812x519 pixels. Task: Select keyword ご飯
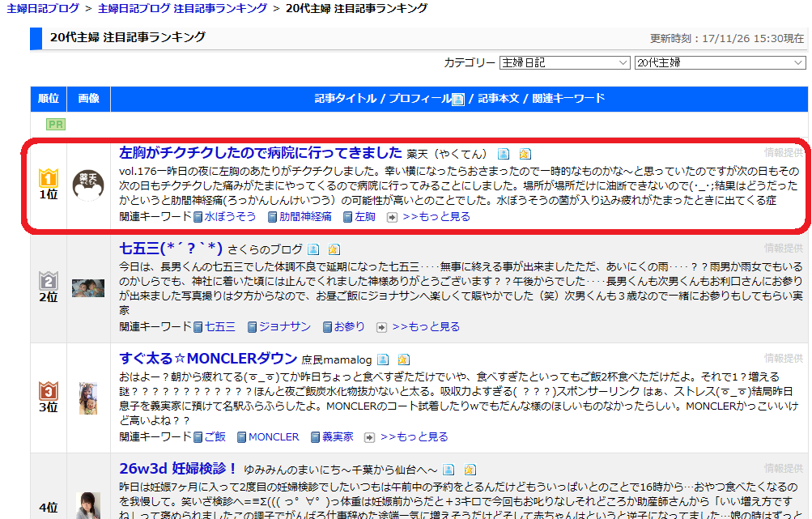tap(215, 436)
